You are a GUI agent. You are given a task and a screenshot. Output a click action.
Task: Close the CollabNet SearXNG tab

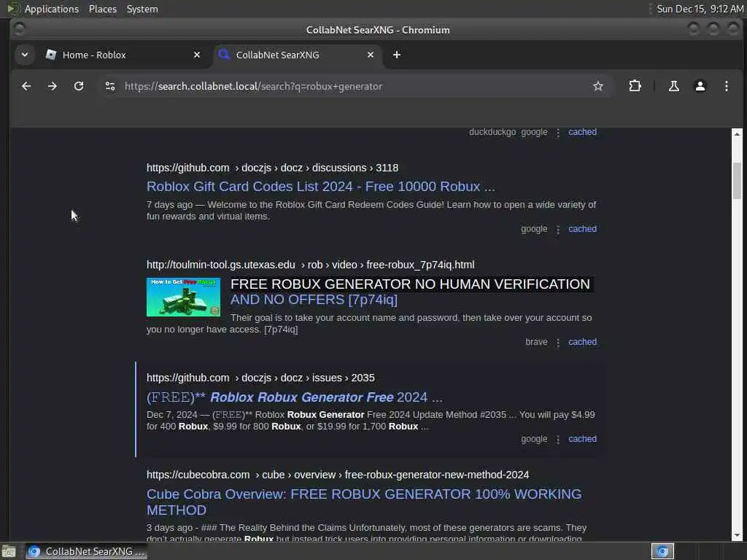370,55
